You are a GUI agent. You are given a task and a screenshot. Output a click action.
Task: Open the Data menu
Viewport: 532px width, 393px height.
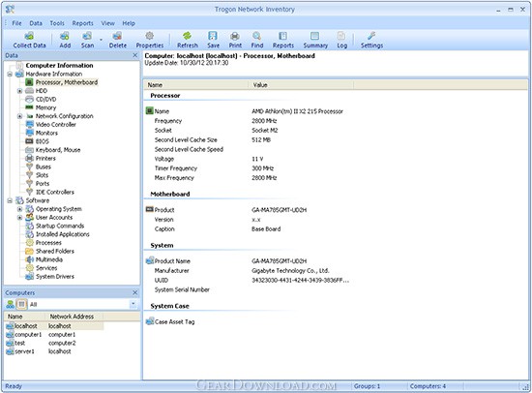pyautogui.click(x=36, y=23)
